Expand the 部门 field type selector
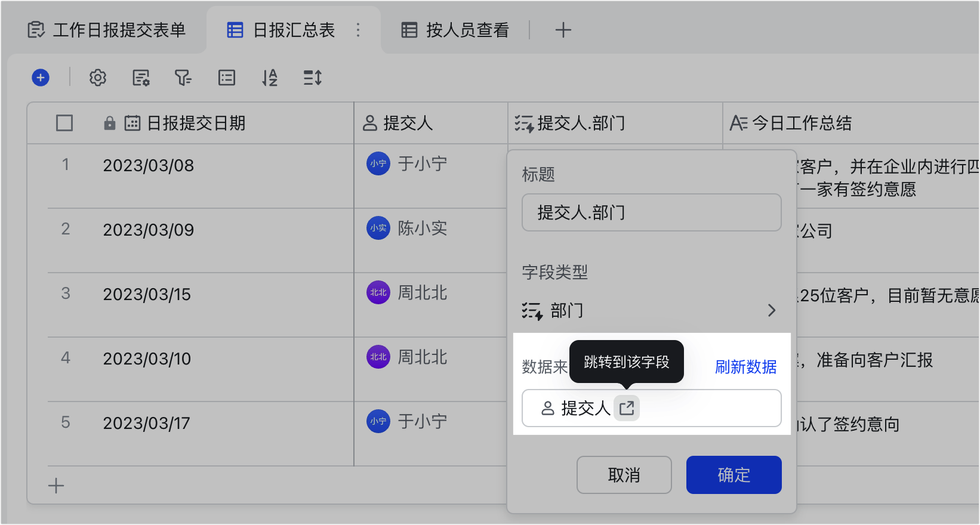The image size is (980, 525). pos(651,310)
